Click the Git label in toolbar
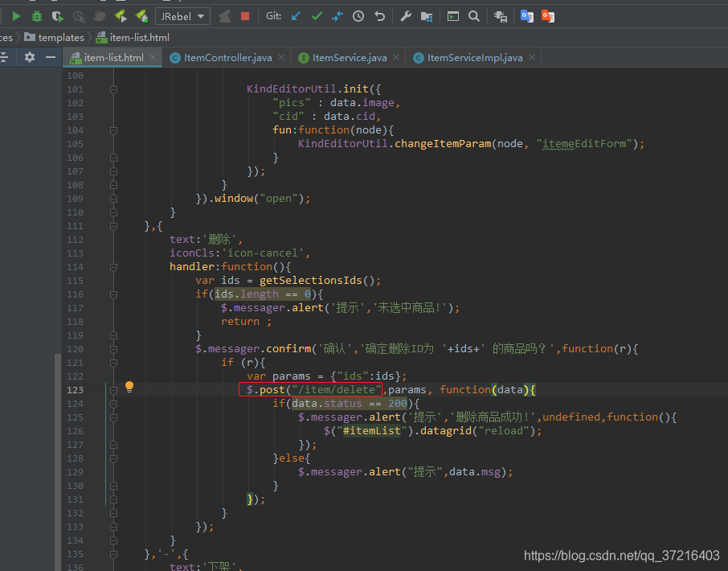This screenshot has height=571, width=728. (x=273, y=16)
